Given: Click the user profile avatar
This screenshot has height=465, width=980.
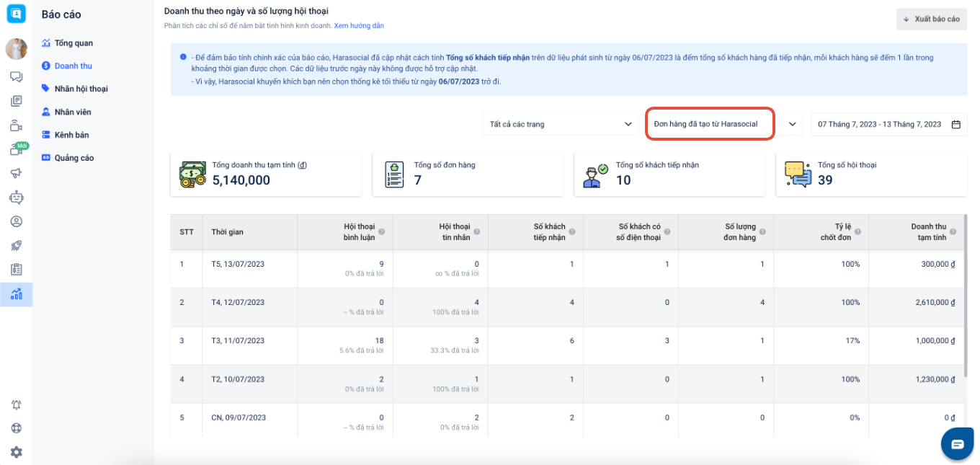Looking at the screenshot, I should click(x=16, y=49).
